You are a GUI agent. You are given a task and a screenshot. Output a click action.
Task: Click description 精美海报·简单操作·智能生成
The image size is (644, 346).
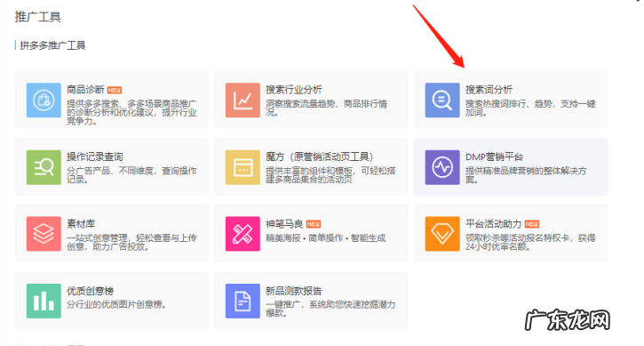click(x=326, y=237)
